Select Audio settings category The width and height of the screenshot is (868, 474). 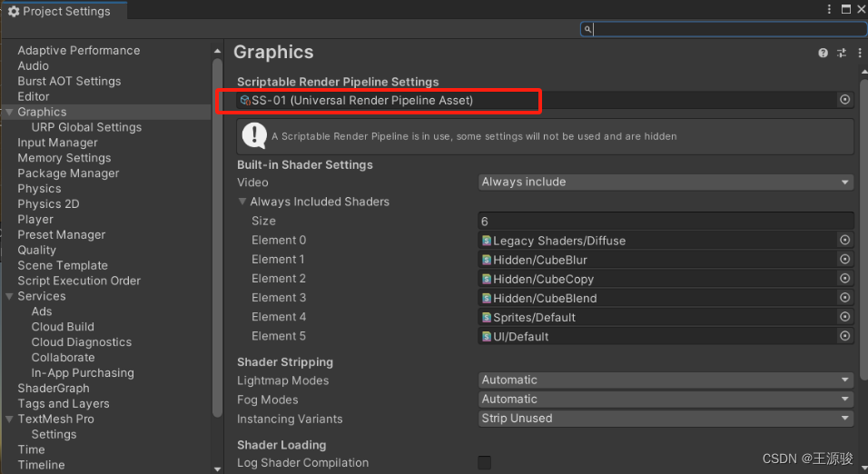[34, 66]
